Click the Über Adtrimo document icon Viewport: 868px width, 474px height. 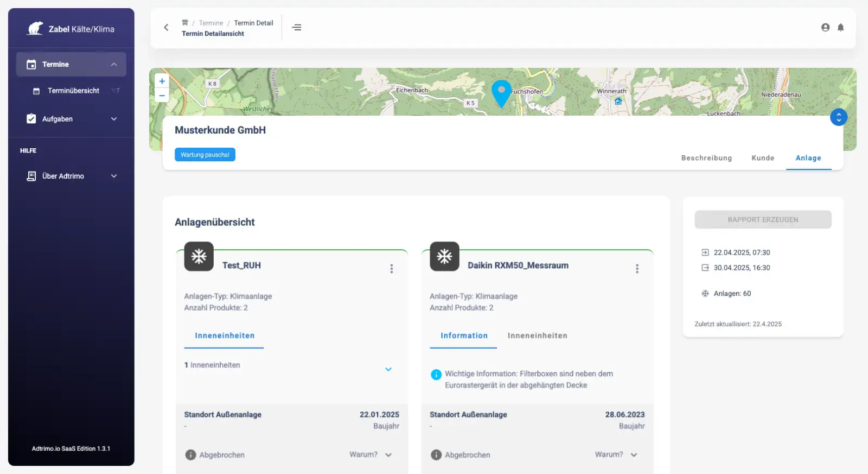[31, 176]
